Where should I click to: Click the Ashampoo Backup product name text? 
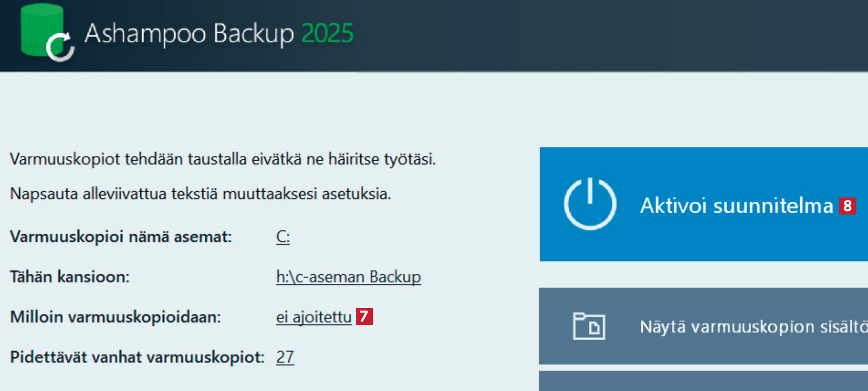tap(189, 34)
